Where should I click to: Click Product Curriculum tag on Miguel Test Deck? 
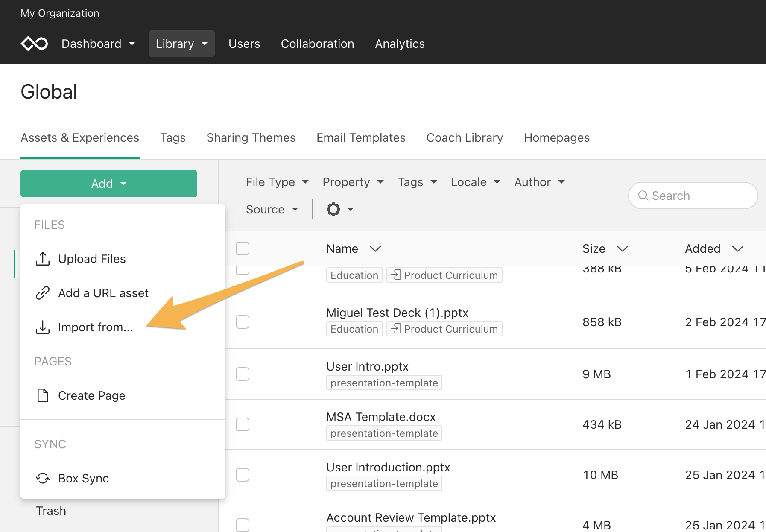pos(444,329)
